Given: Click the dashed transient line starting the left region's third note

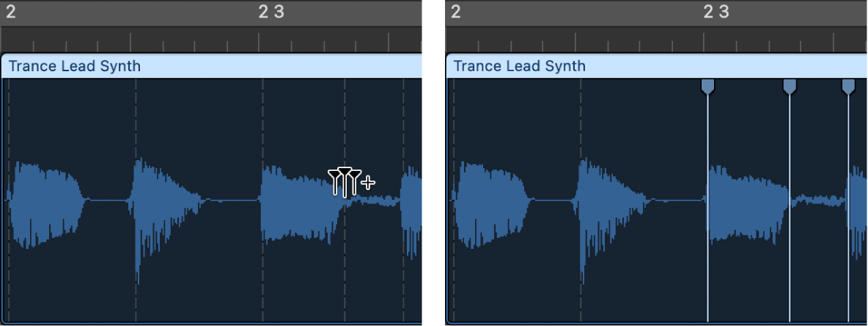Looking at the screenshot, I should 262,117.
